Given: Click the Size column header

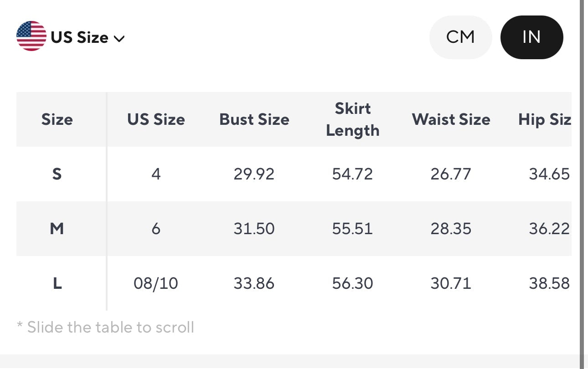Looking at the screenshot, I should click(x=57, y=119).
